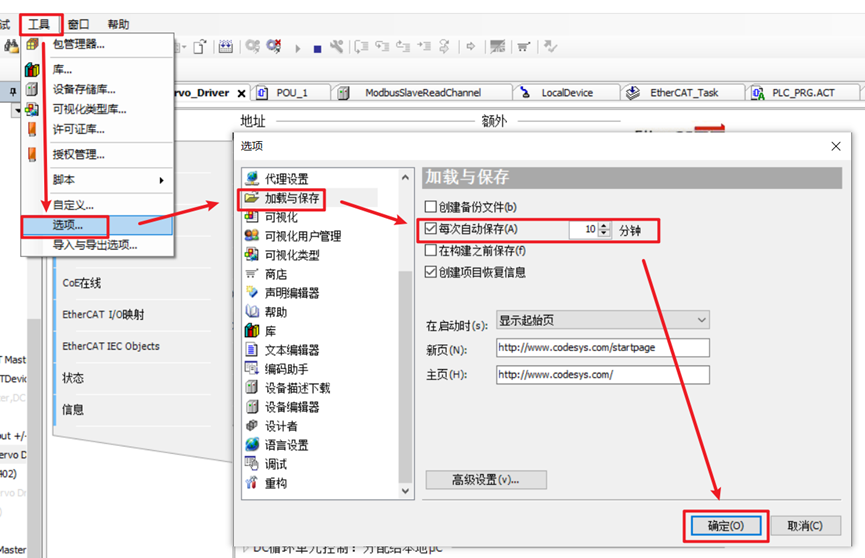The image size is (865, 558).
Task: Enable the 创建备份文件 checkbox
Action: click(x=431, y=207)
